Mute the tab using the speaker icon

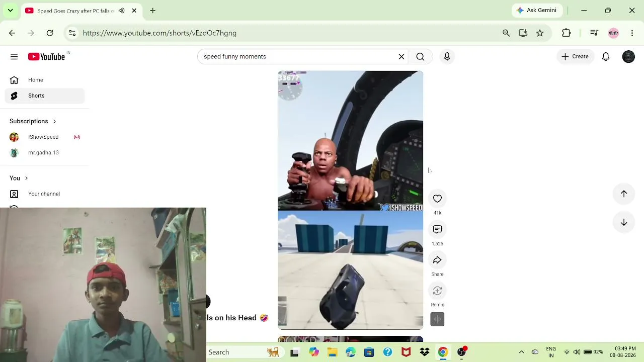(121, 11)
